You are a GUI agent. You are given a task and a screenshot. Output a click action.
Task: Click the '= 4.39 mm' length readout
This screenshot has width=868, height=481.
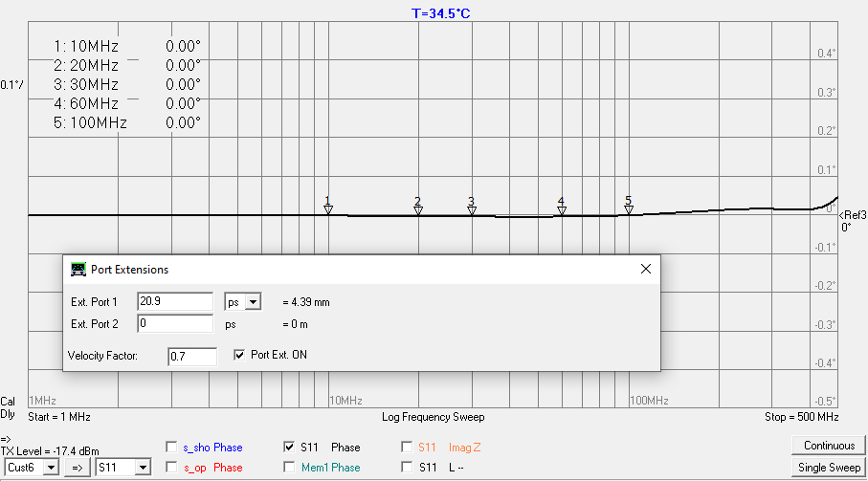(306, 302)
